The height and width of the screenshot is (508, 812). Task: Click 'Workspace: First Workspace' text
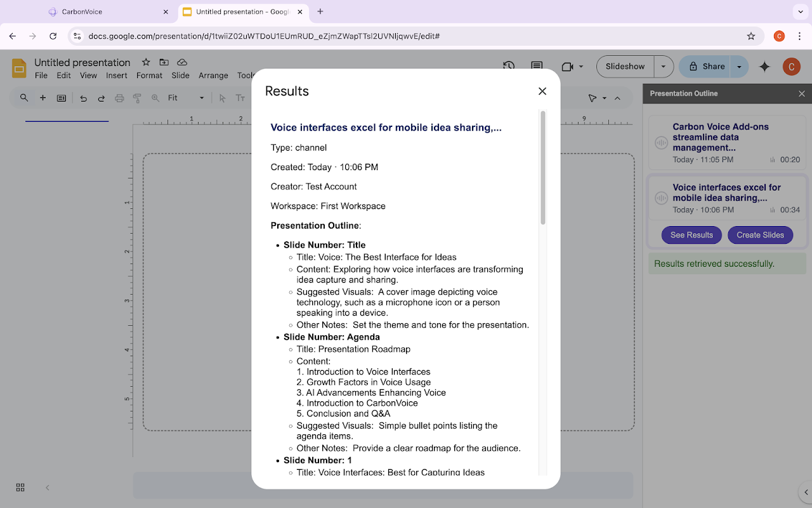(x=328, y=206)
